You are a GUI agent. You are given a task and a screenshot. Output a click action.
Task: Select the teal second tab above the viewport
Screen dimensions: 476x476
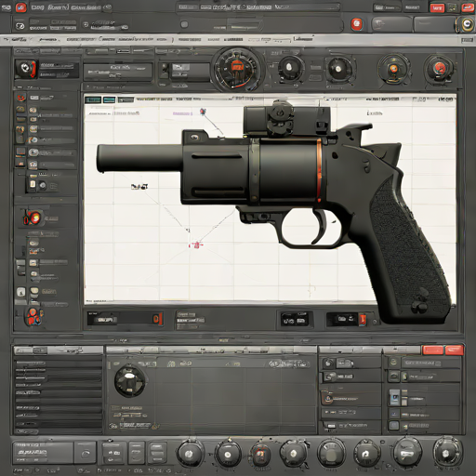point(109,99)
